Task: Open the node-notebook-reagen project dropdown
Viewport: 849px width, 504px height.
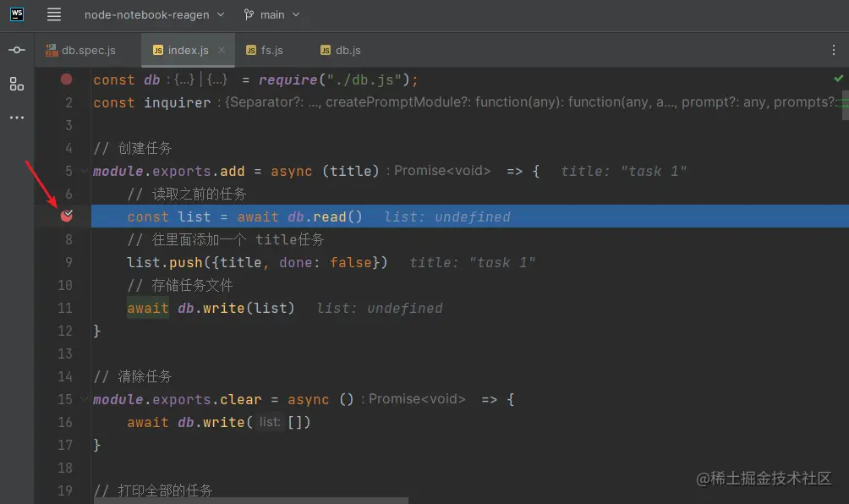Action: [154, 14]
